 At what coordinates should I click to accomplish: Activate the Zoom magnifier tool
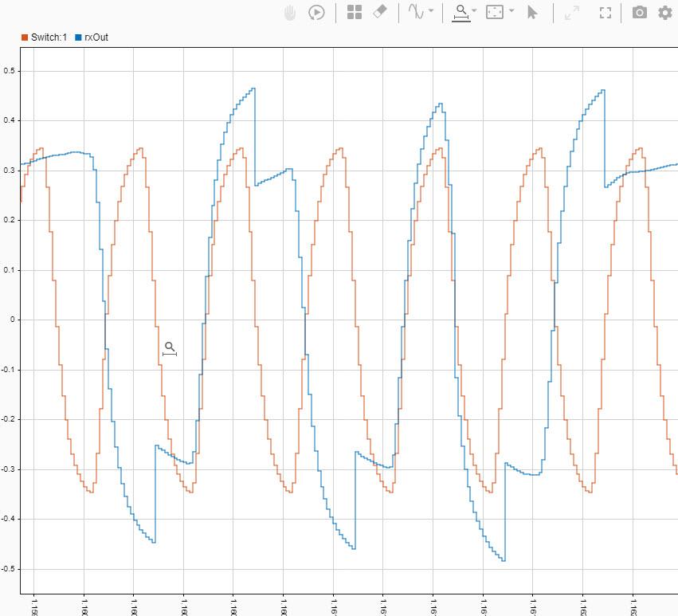click(460, 12)
